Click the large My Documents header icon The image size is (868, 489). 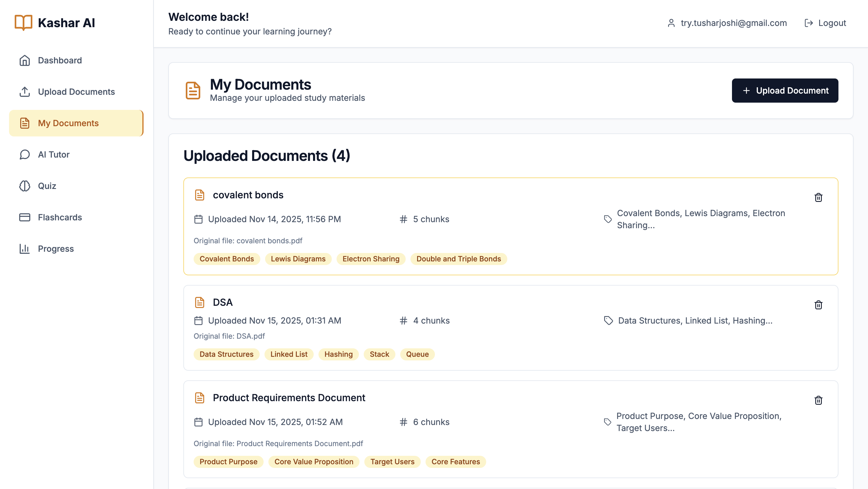tap(193, 90)
